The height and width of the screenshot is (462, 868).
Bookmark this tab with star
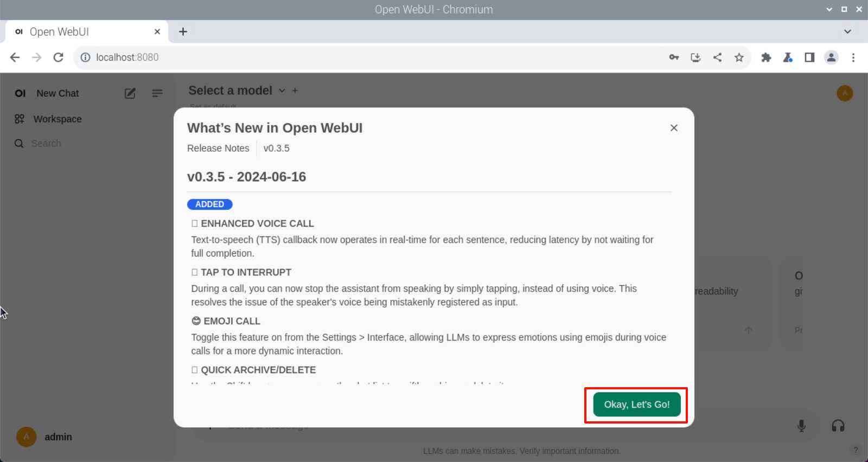point(739,57)
